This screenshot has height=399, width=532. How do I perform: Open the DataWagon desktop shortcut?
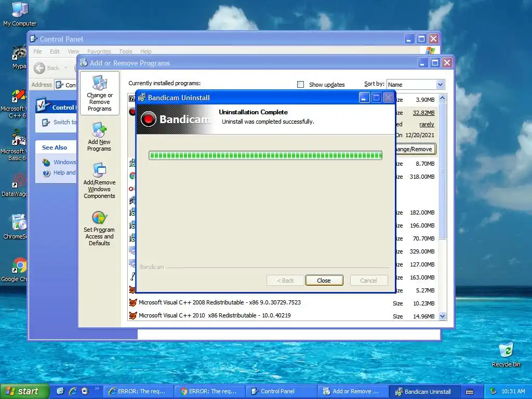[14, 185]
